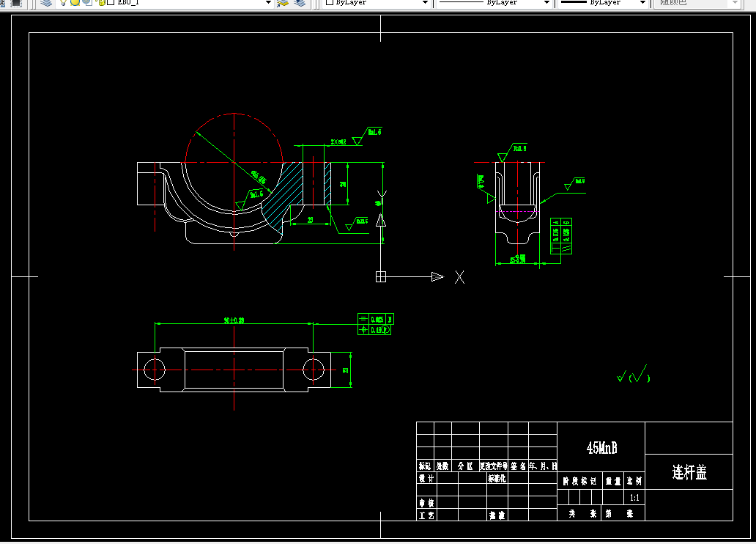Select the dimension 24 beside the bolt hole
The image size is (756, 544).
pyautogui.click(x=344, y=184)
